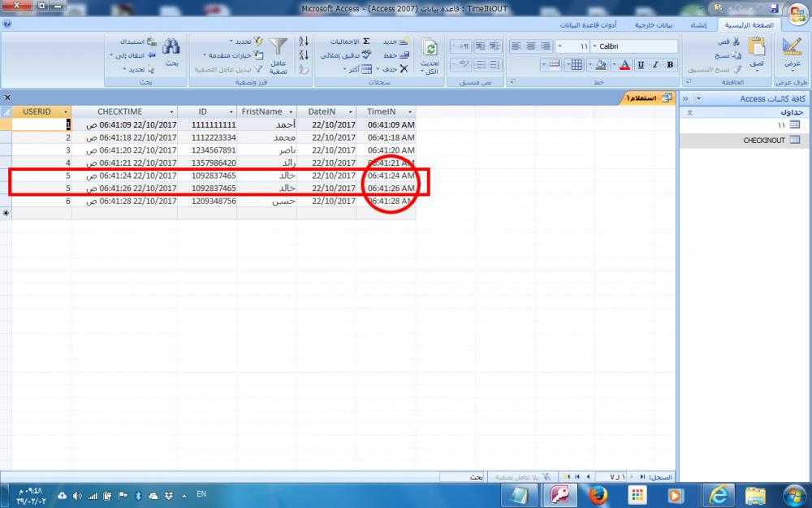The width and height of the screenshot is (812, 508).
Task: Open Firefox from the taskbar
Action: (598, 493)
